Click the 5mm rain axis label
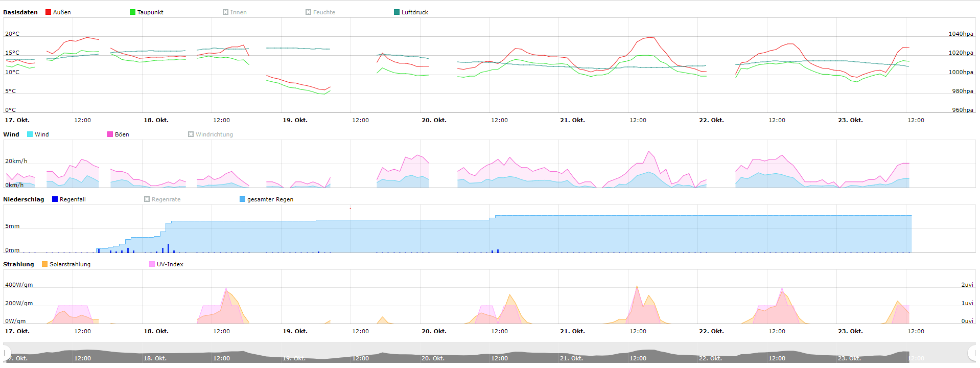Image resolution: width=980 pixels, height=368 pixels. 12,226
